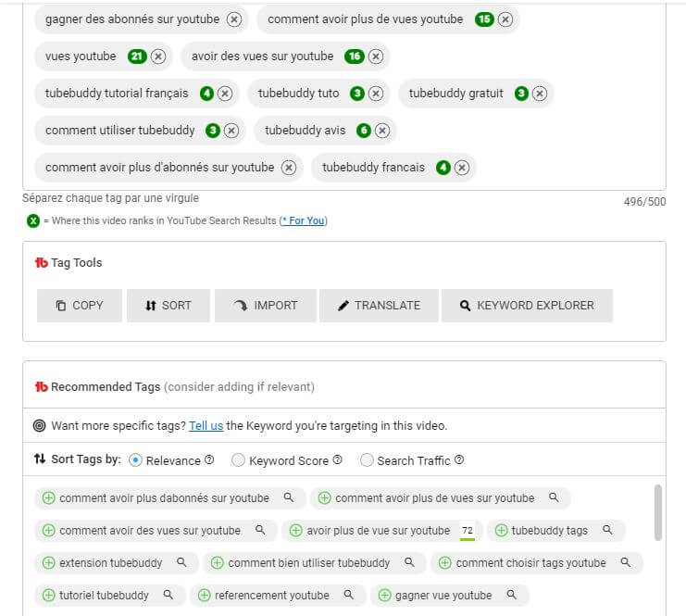Open the '* For You' link

[x=303, y=220]
